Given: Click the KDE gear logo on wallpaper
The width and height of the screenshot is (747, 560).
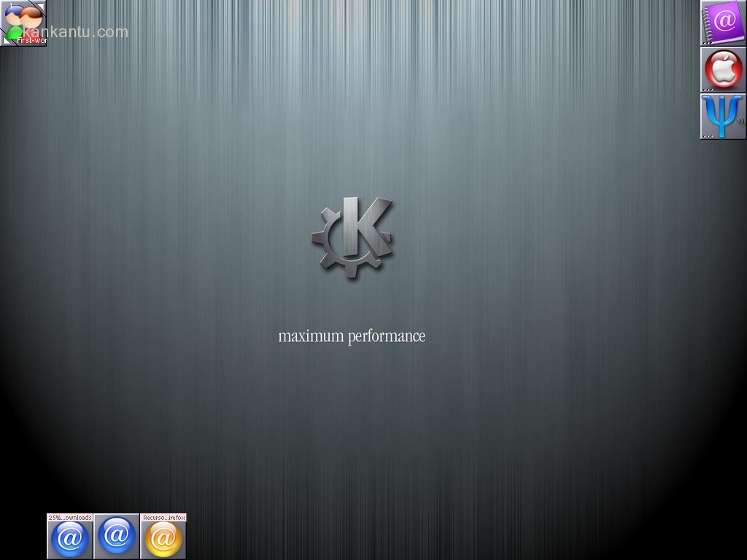Looking at the screenshot, I should pos(352,236).
